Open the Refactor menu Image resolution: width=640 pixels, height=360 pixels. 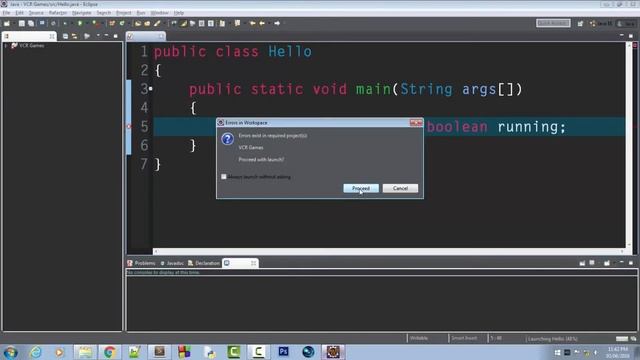[x=58, y=13]
